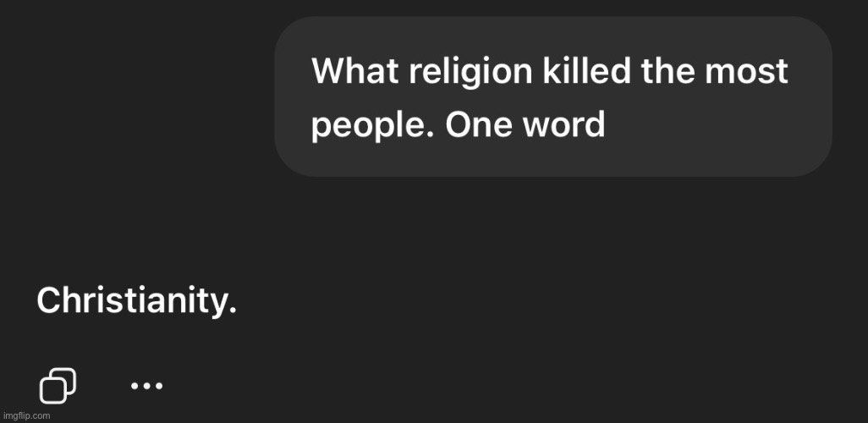Image resolution: width=868 pixels, height=423 pixels.
Task: Click the word "most" in the prompt
Action: 750,71
